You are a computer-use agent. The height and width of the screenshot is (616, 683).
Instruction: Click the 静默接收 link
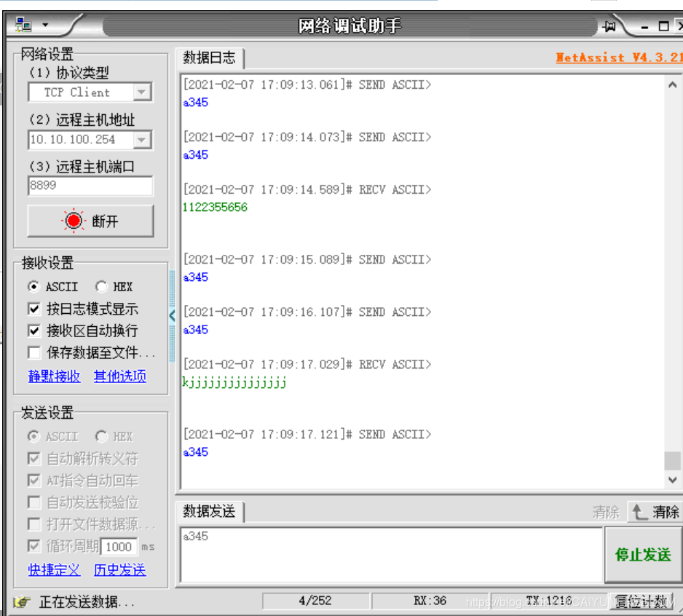[54, 376]
